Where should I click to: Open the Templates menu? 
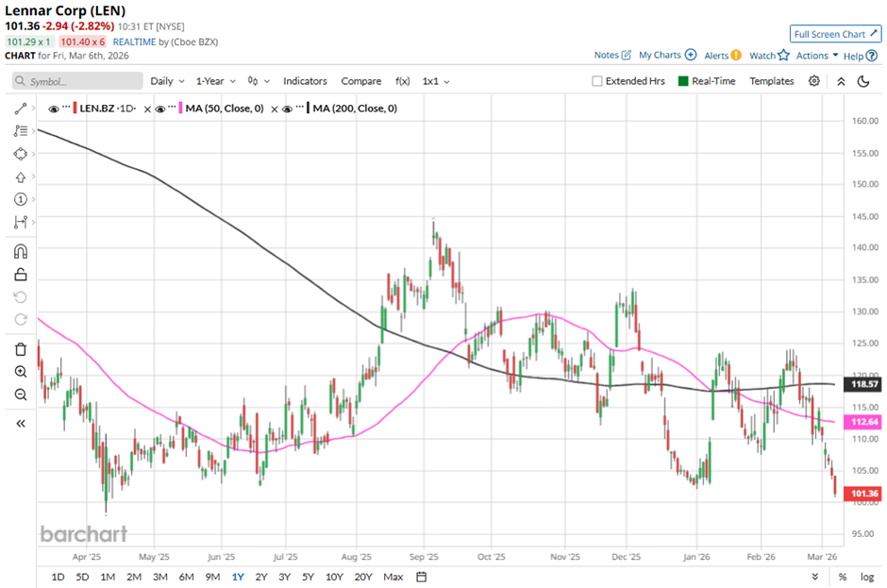click(772, 81)
